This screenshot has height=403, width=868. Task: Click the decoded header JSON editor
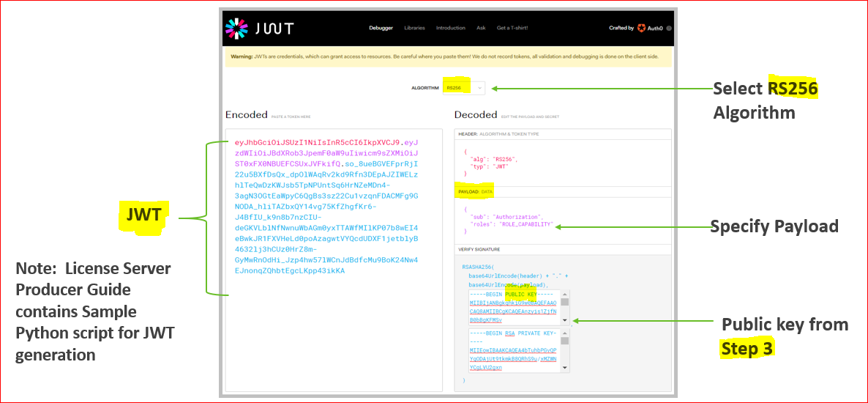click(562, 162)
